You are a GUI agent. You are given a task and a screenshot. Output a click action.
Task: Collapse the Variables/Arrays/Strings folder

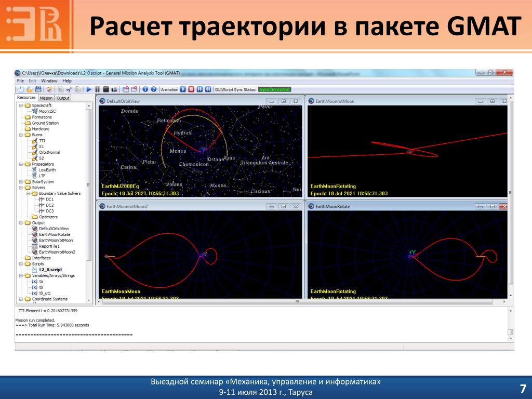tap(21, 276)
